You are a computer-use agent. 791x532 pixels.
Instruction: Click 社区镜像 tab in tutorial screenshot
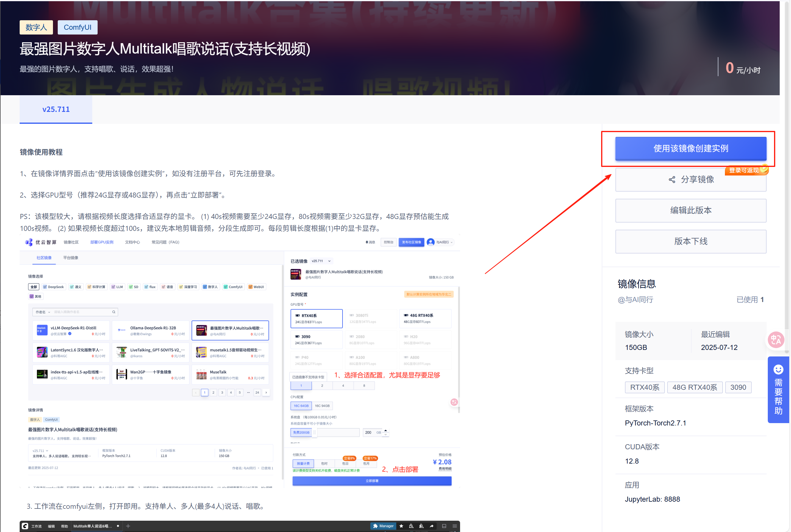44,257
